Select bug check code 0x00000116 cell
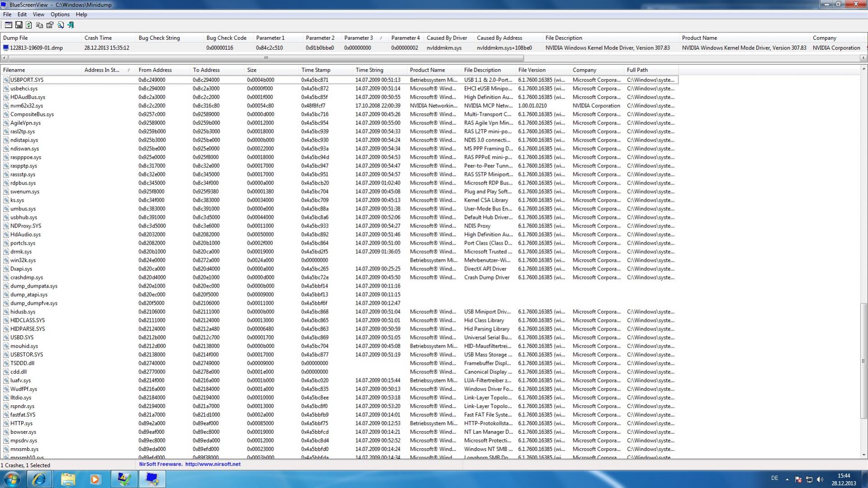The width and height of the screenshot is (868, 488). (x=220, y=47)
